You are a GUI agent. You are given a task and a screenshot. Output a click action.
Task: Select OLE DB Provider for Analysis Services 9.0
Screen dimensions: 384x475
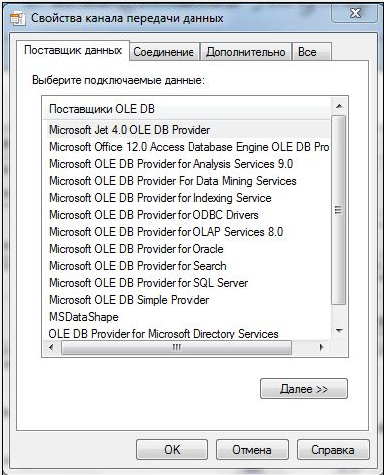[188, 164]
